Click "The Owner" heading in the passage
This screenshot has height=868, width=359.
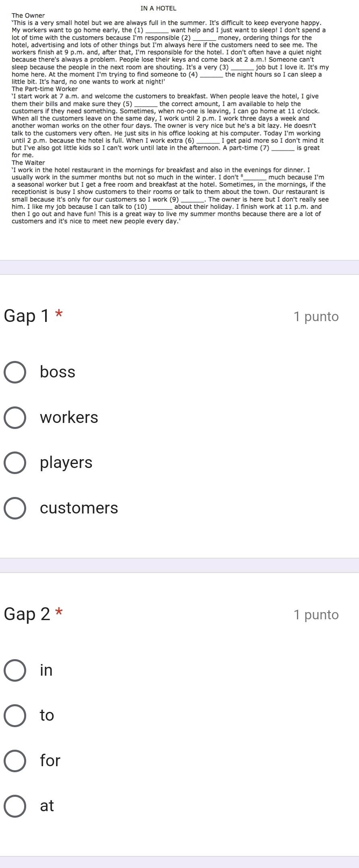[x=29, y=16]
